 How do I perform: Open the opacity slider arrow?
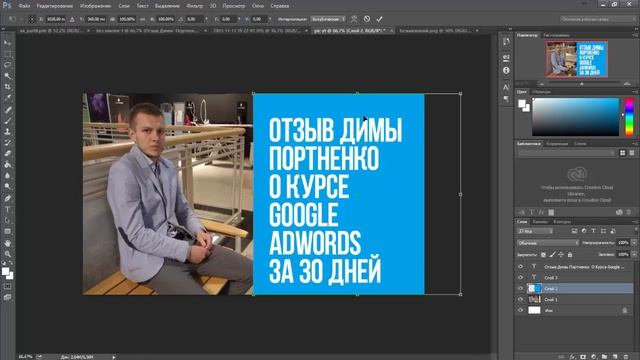(634, 243)
